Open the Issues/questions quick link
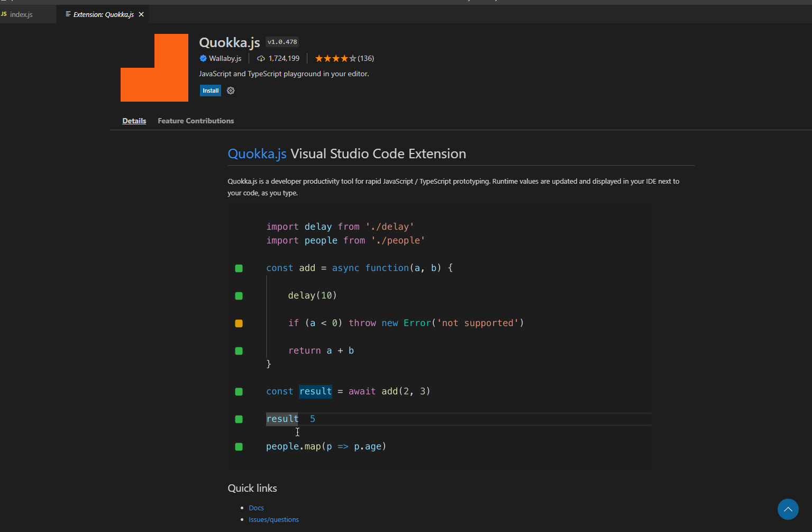The image size is (812, 532). click(x=274, y=519)
